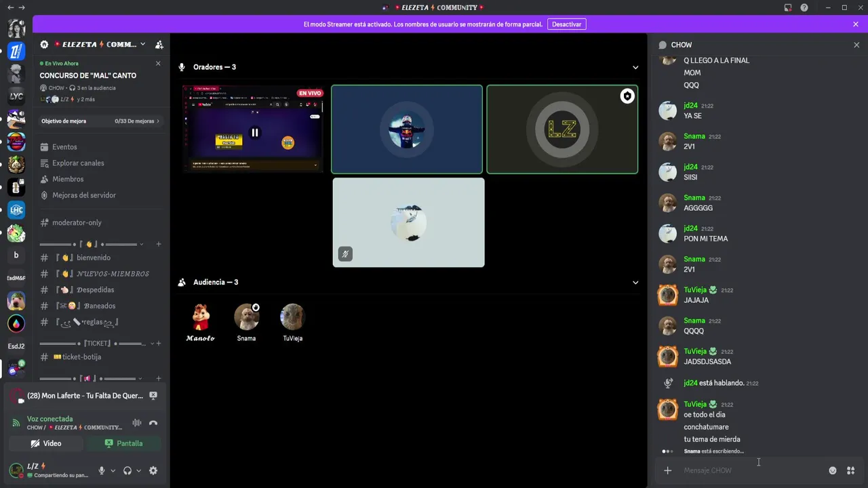
Task: Open the emoji picker
Action: (833, 470)
